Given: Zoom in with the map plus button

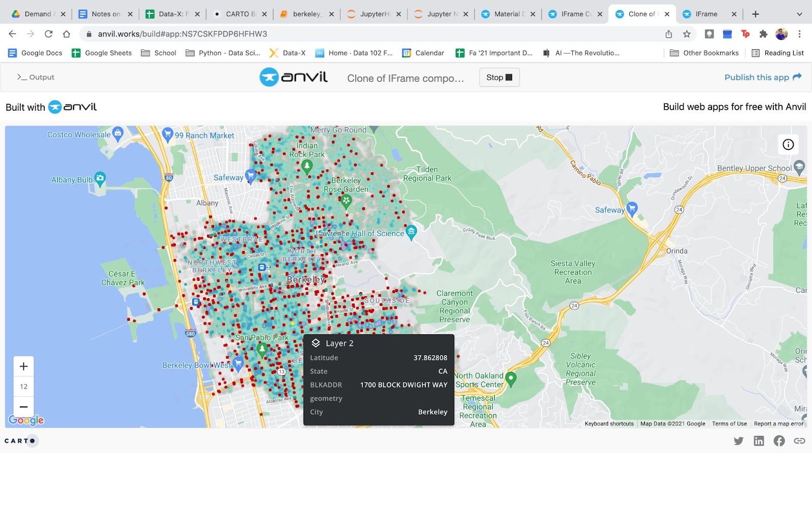Looking at the screenshot, I should pos(23,366).
